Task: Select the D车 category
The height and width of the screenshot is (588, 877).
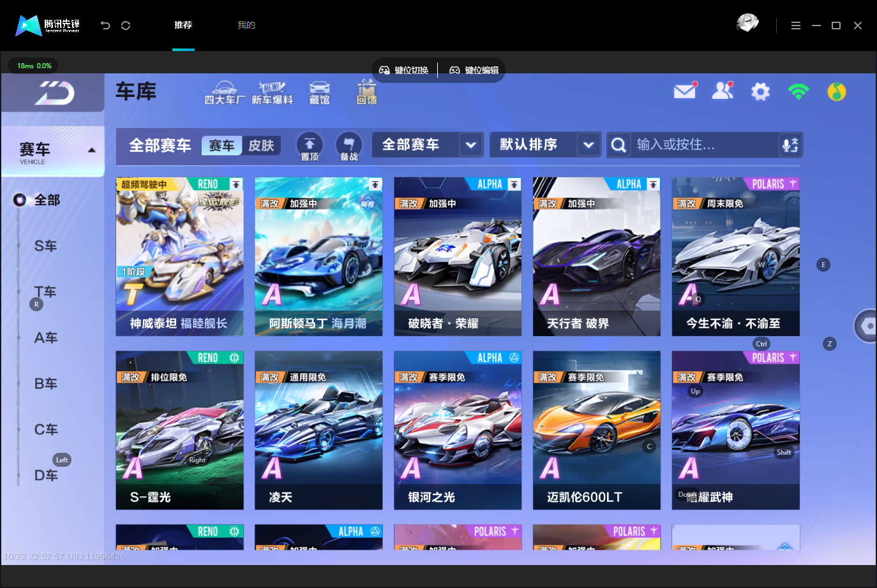Action: 45,476
